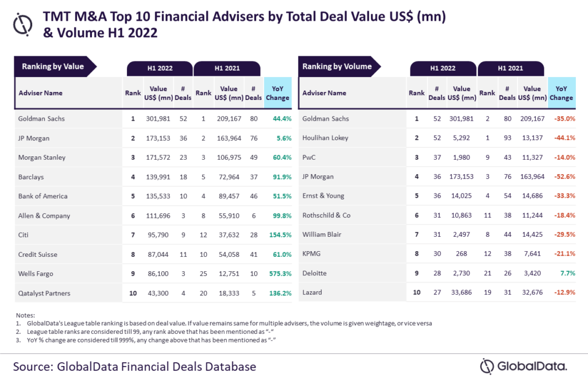Click the Rothschild & Co adviser name
588x381 pixels.
click(326, 215)
